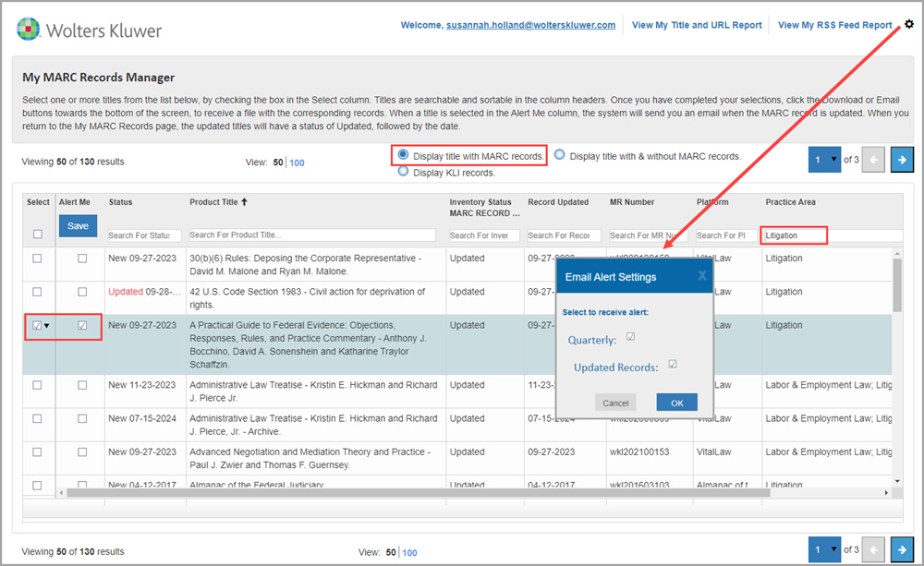Screen dimensions: 924x566
Task: Check Alert Me for 42 U.S. Code row
Action: (x=82, y=292)
